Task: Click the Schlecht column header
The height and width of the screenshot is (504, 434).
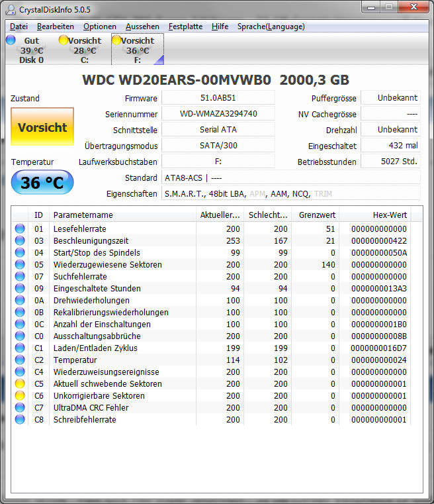Action: click(x=268, y=215)
